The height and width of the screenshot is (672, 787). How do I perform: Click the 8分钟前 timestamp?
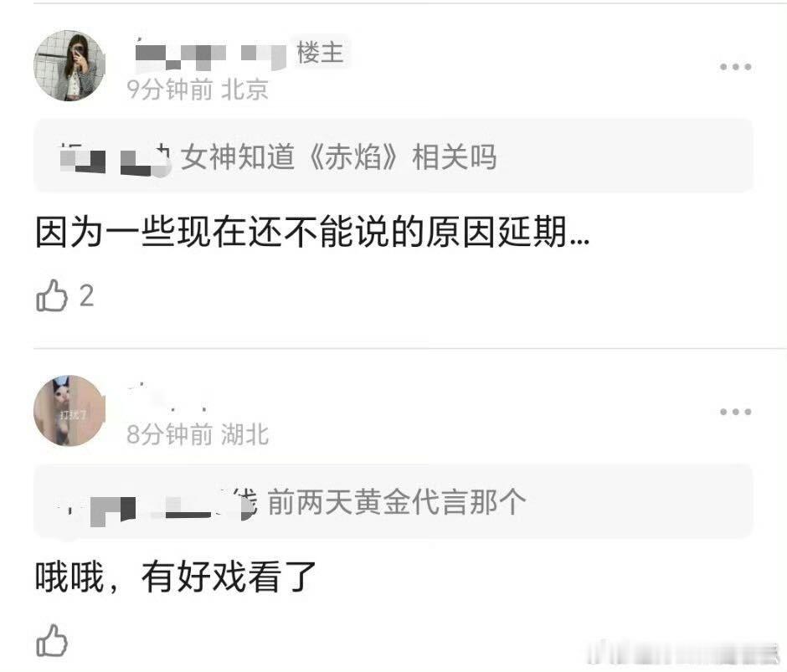click(170, 434)
